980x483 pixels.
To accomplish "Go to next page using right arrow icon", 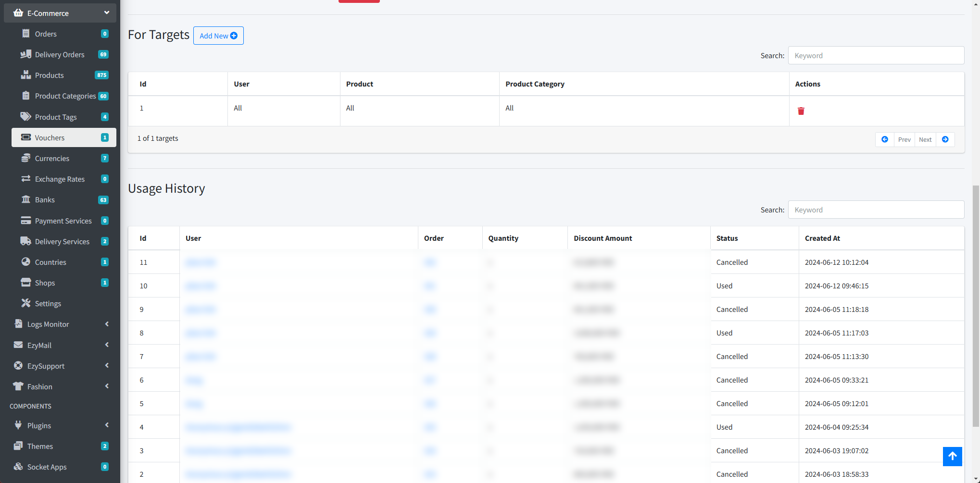I will (945, 139).
